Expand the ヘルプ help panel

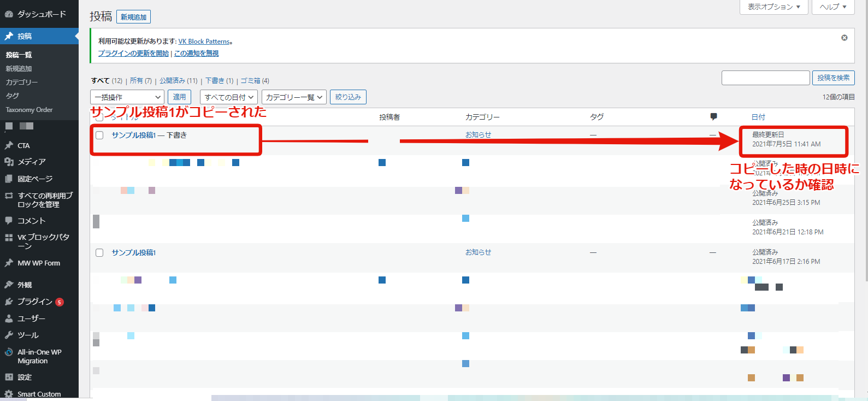point(832,7)
